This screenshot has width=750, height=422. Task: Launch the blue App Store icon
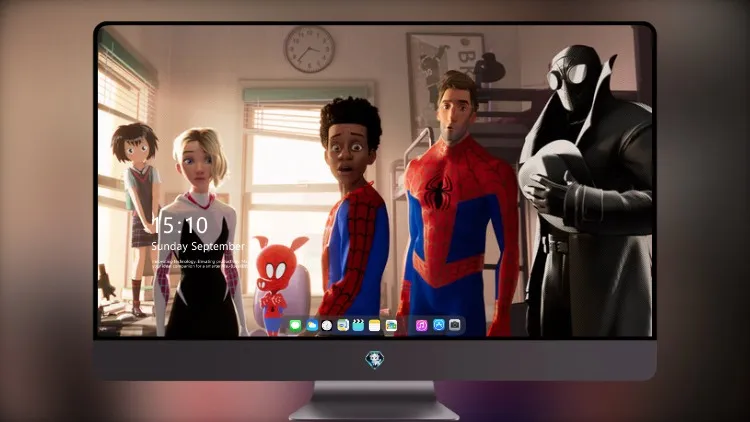pyautogui.click(x=439, y=325)
